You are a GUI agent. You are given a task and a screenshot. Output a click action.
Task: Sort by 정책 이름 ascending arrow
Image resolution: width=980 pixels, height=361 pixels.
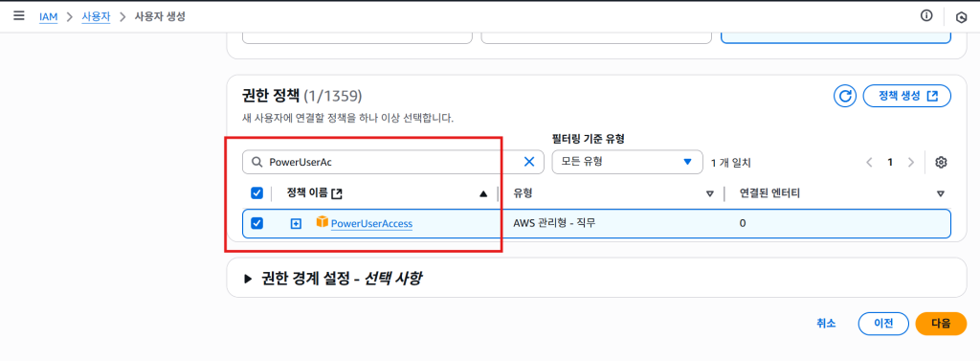point(483,194)
